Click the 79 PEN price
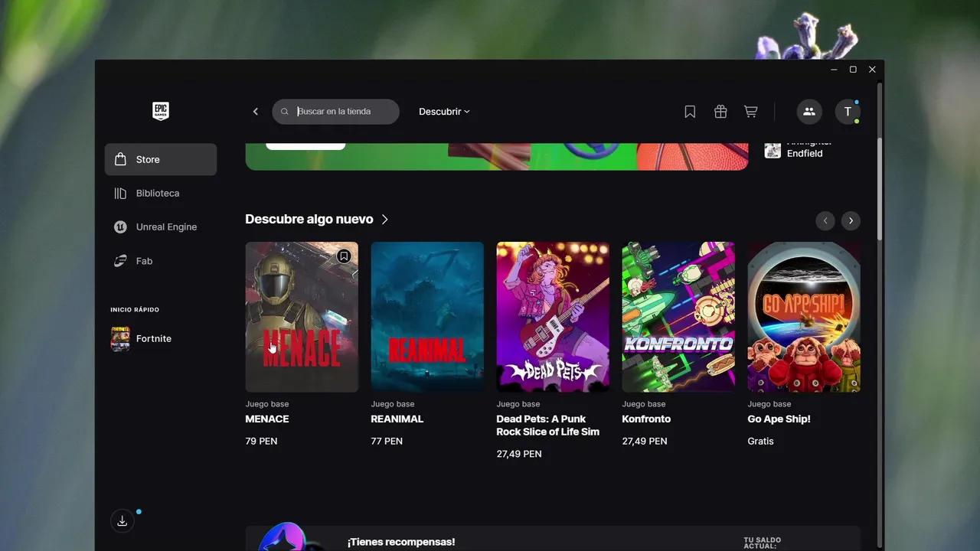The height and width of the screenshot is (551, 980). click(261, 442)
